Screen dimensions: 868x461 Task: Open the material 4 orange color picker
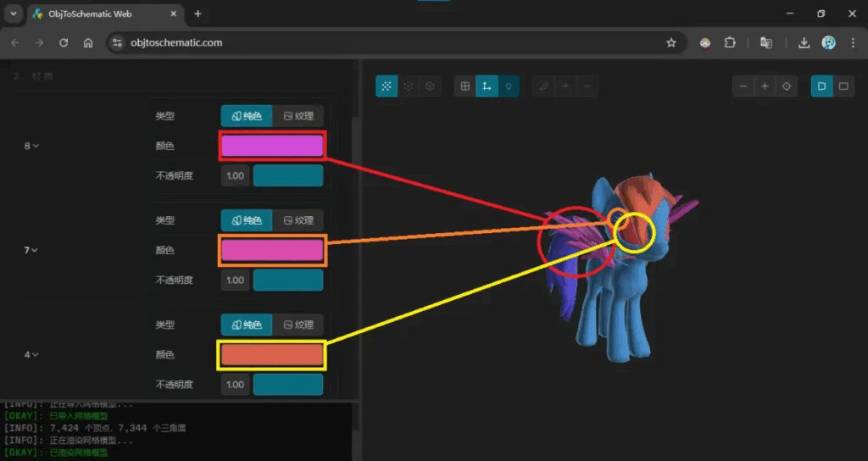pos(272,355)
